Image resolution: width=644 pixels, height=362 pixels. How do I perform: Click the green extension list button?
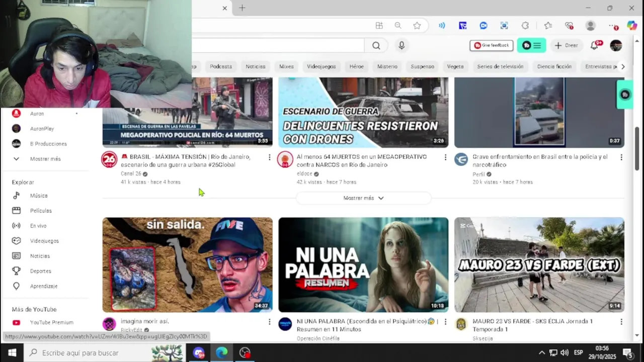pos(532,46)
